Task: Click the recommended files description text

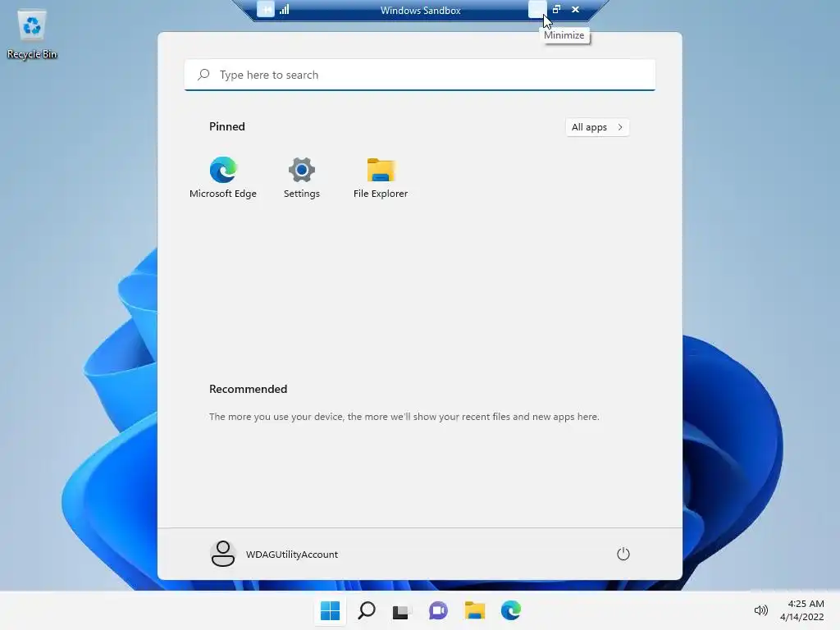Action: (404, 417)
